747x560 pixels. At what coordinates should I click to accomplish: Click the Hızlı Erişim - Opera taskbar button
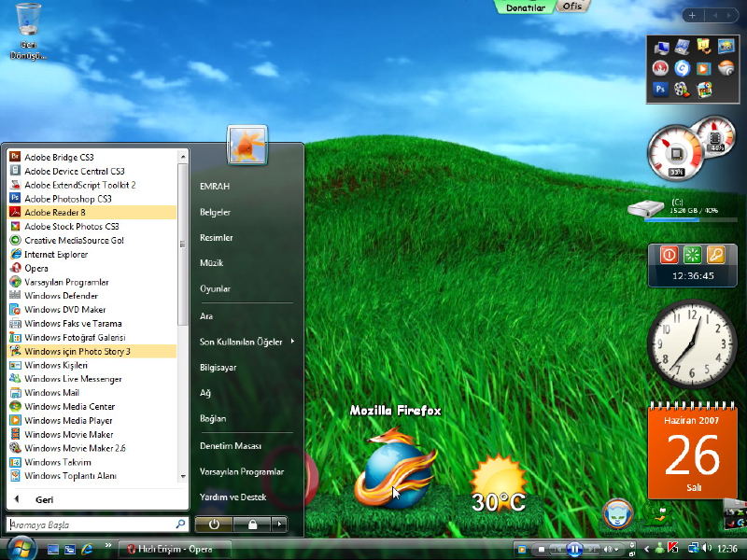175,549
